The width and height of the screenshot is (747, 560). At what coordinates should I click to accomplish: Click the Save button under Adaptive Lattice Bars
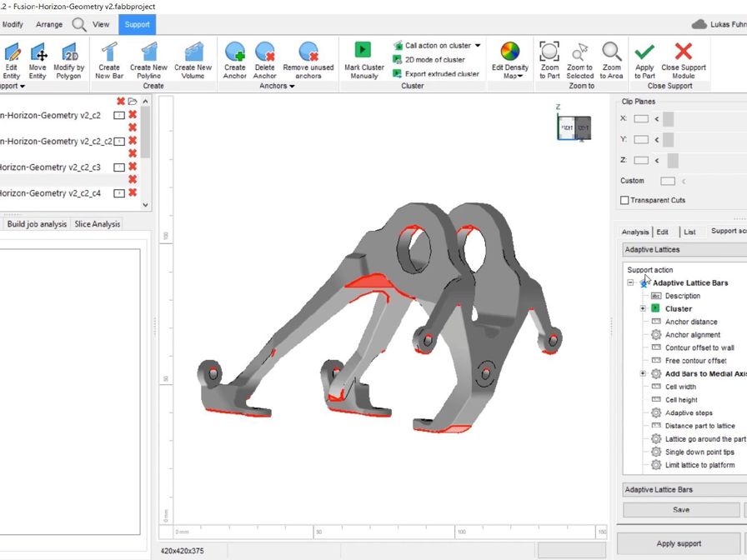pyautogui.click(x=683, y=511)
